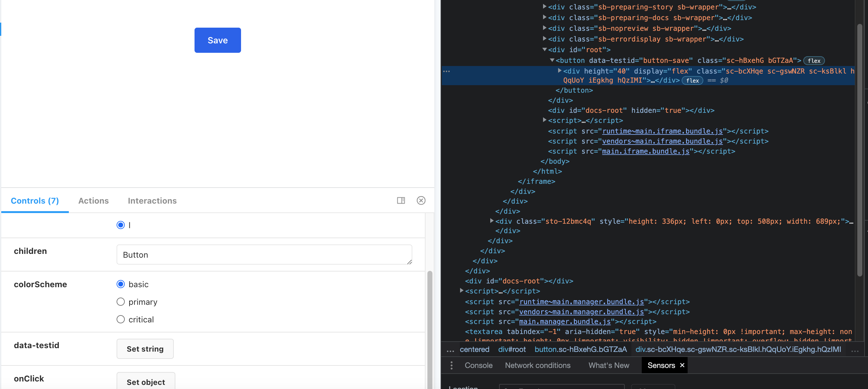Image resolution: width=868 pixels, height=389 pixels.
Task: Collapse the div id="root" node
Action: (545, 50)
